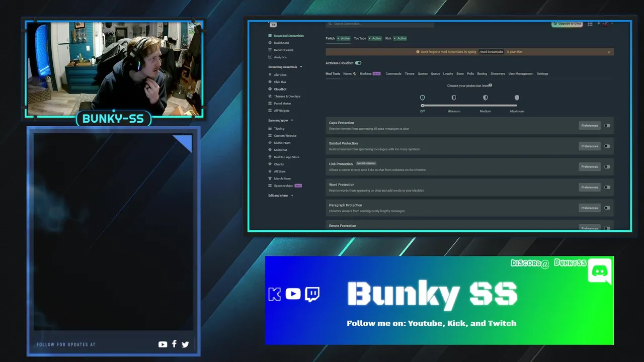Click the webcam feed thumbnail
The image size is (644, 362).
click(114, 68)
